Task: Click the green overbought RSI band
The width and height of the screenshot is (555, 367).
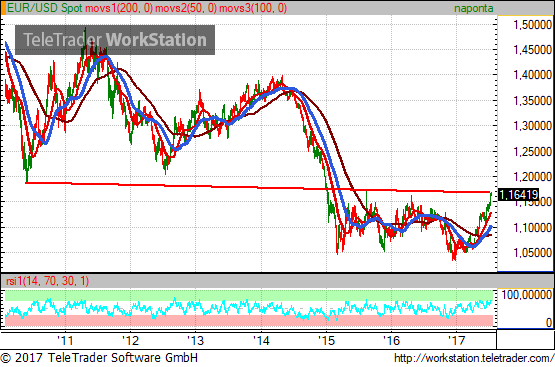Action: pyautogui.click(x=249, y=295)
